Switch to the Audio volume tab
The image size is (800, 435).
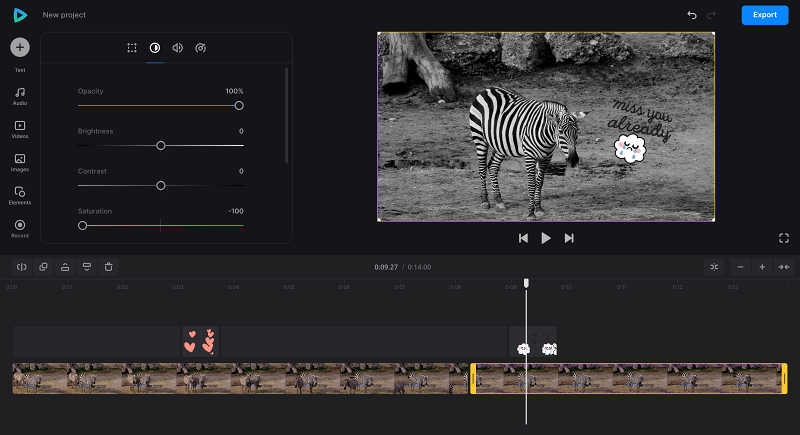click(x=178, y=48)
